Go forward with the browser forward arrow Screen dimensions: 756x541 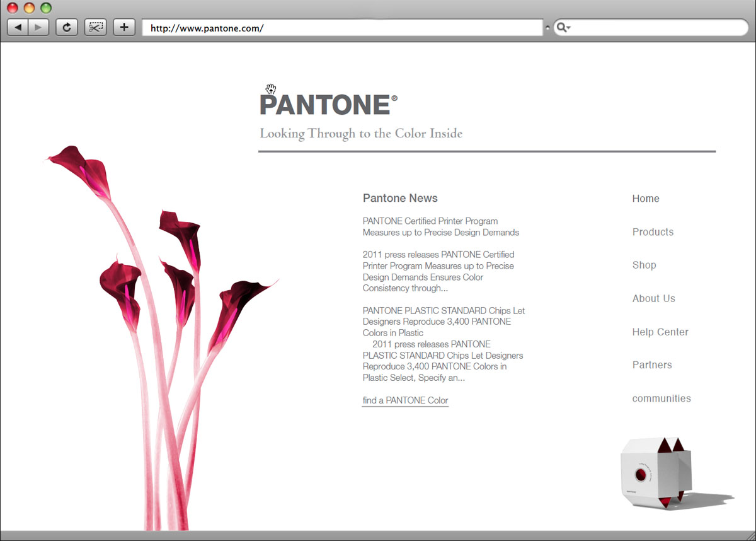click(x=38, y=28)
